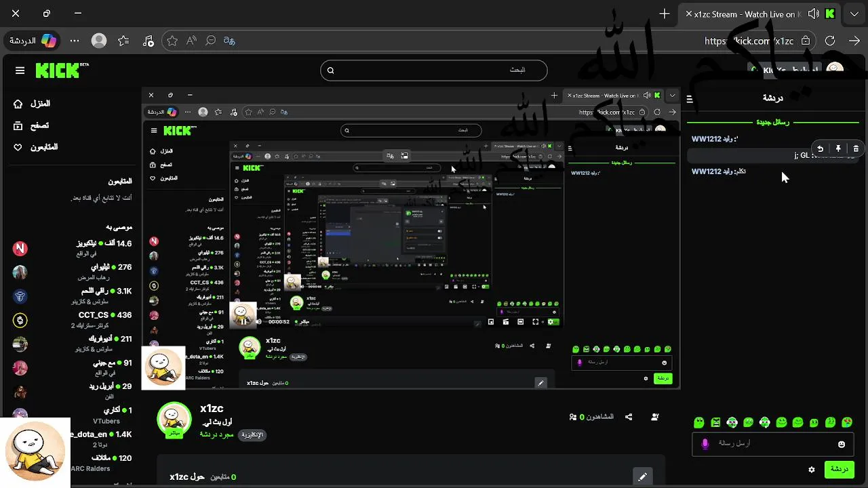The height and width of the screenshot is (488, 868).
Task: Open recommended channel showing 29 viewers
Action: [71, 391]
